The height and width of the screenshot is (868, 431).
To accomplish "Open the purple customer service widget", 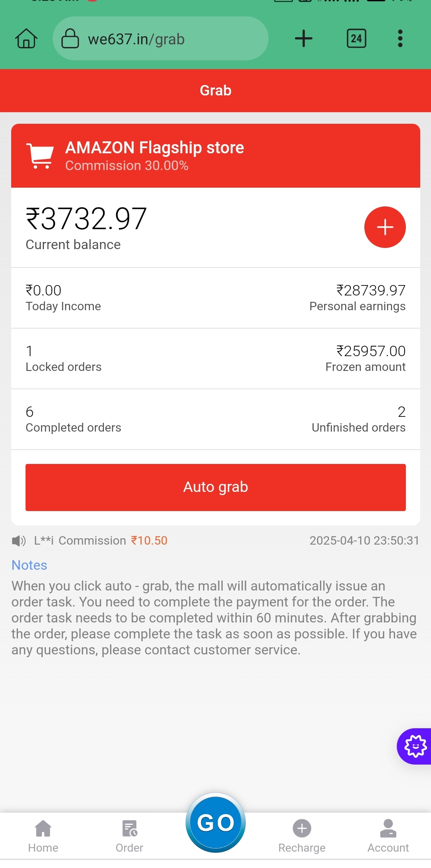I will click(415, 746).
